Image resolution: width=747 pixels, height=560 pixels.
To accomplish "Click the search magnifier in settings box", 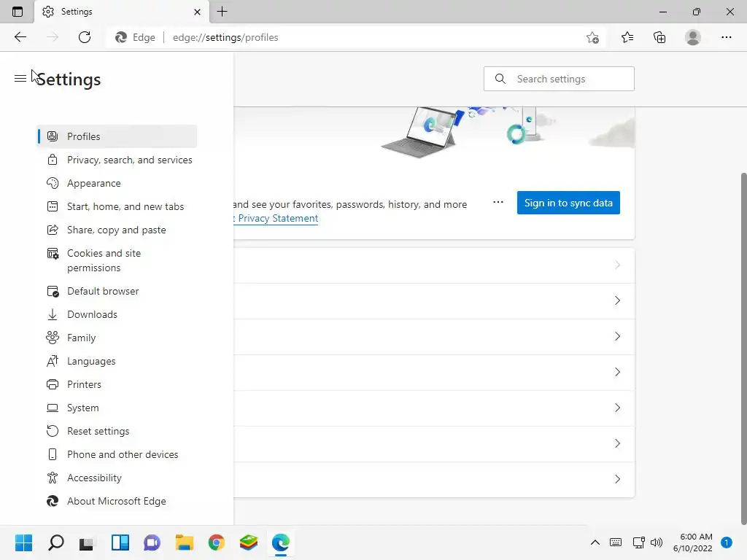I will (500, 79).
